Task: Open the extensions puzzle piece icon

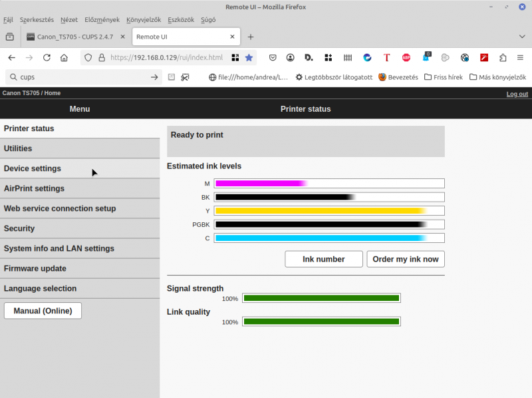Action: pos(503,58)
